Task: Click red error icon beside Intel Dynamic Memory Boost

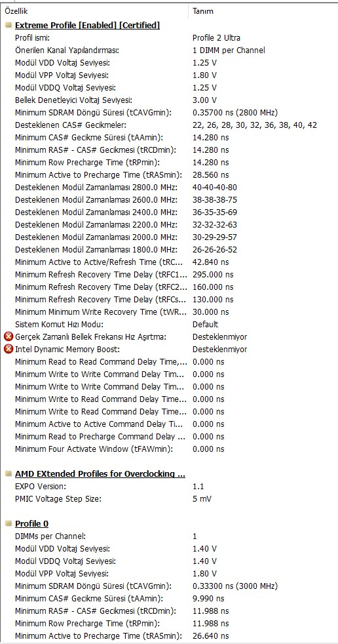Action: click(9, 350)
